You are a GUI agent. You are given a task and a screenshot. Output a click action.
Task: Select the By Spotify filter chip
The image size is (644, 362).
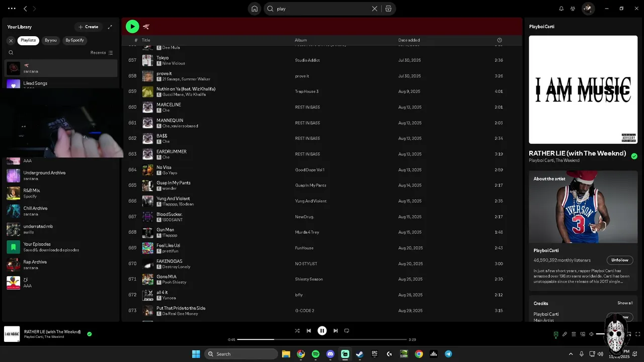tap(74, 40)
